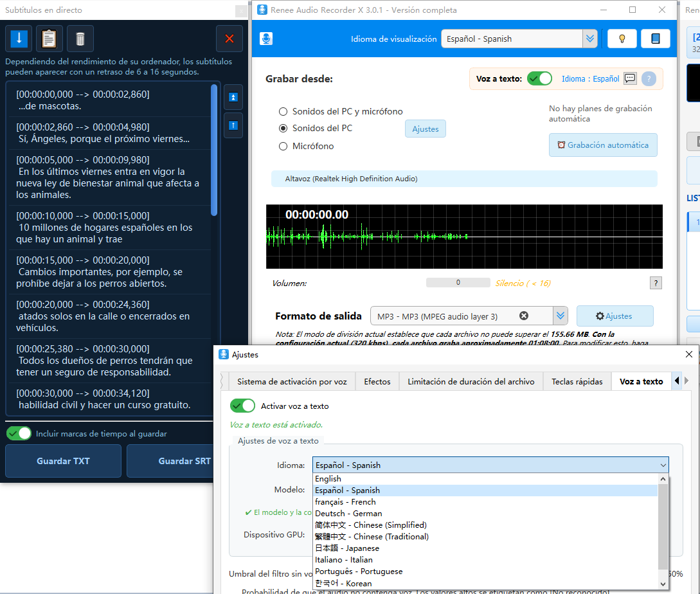Close the Ajustes dialog

coord(689,354)
